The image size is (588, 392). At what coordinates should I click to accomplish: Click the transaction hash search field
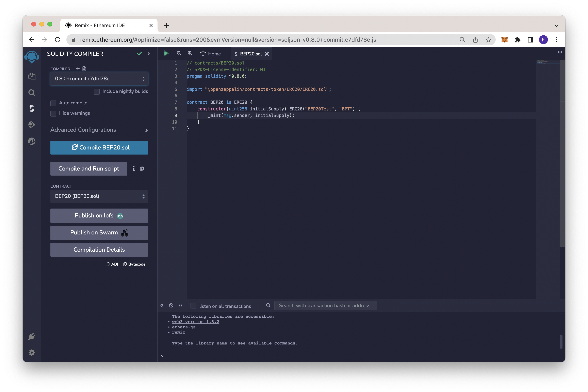[325, 305]
